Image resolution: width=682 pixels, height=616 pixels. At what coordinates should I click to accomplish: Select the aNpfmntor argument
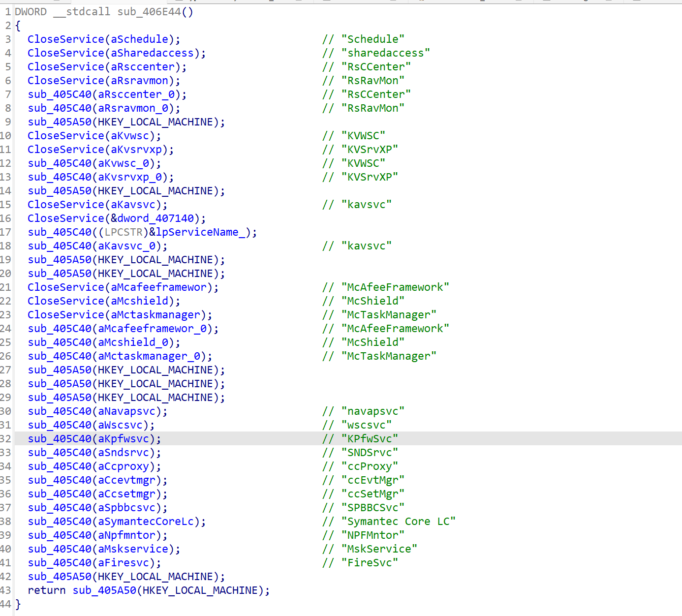[127, 535]
